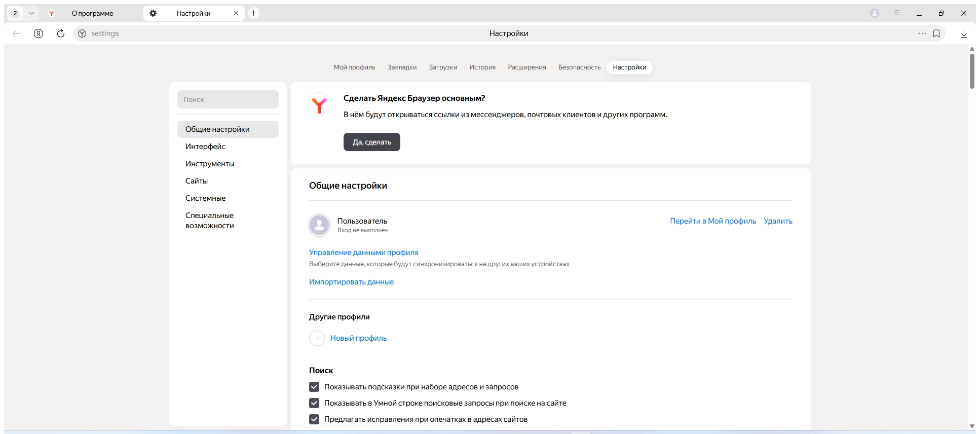Click the tab counter showing 2
The width and height of the screenshot is (980, 434).
(x=15, y=13)
